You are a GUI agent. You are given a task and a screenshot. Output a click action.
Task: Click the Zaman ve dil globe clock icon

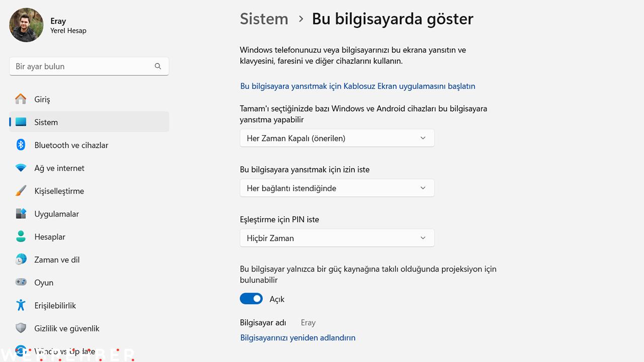tap(21, 259)
